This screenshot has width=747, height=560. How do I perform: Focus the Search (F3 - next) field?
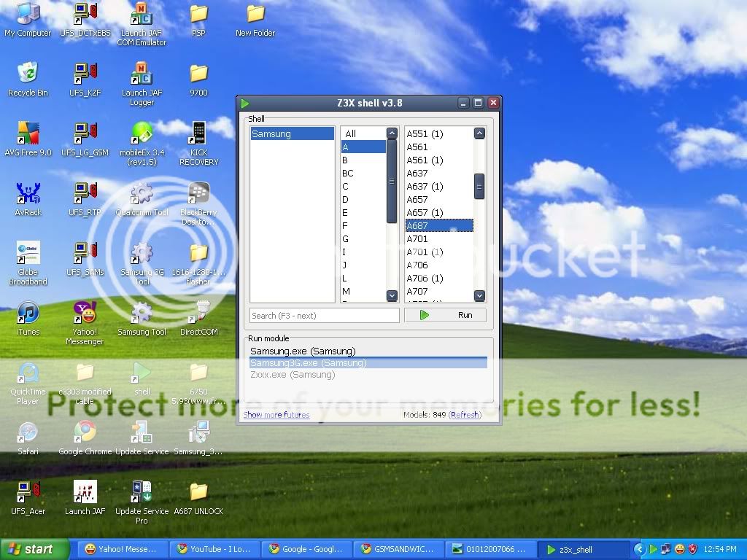pos(325,315)
